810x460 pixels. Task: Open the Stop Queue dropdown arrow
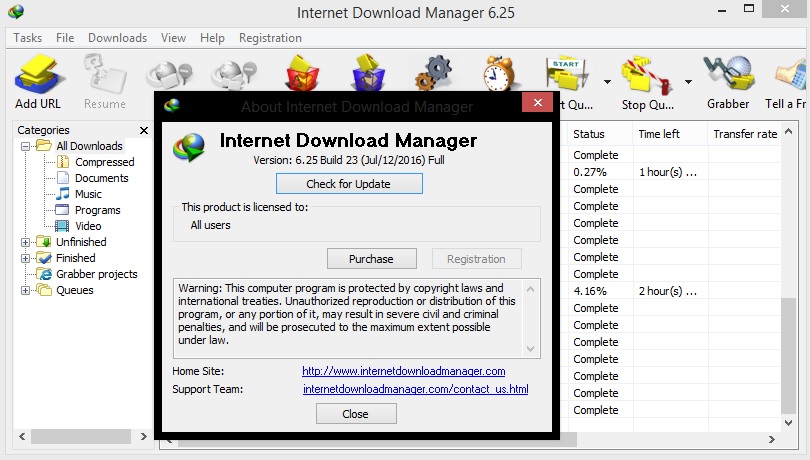click(689, 81)
